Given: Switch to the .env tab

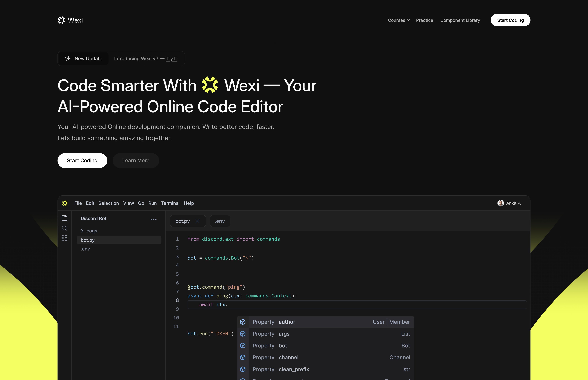Looking at the screenshot, I should tap(220, 221).
